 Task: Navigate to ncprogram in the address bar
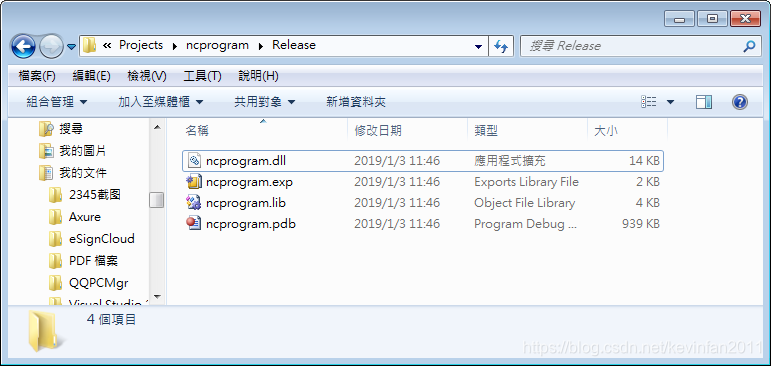(217, 45)
